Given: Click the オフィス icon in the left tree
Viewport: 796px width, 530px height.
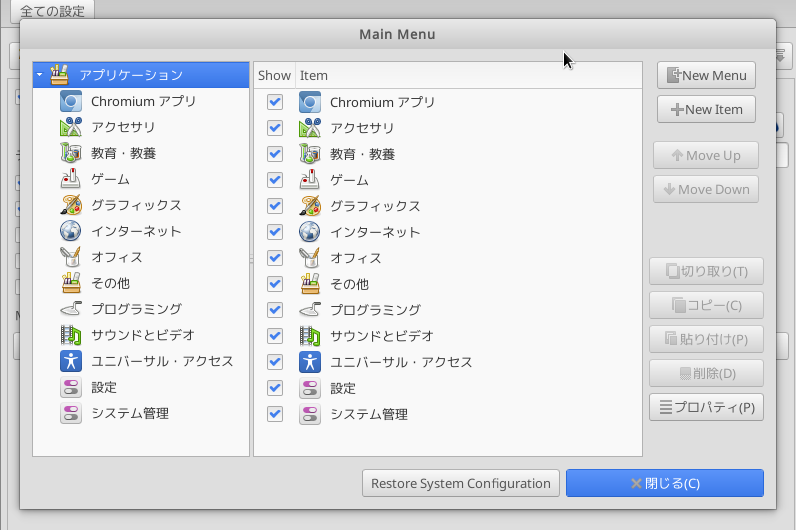Looking at the screenshot, I should tap(71, 257).
